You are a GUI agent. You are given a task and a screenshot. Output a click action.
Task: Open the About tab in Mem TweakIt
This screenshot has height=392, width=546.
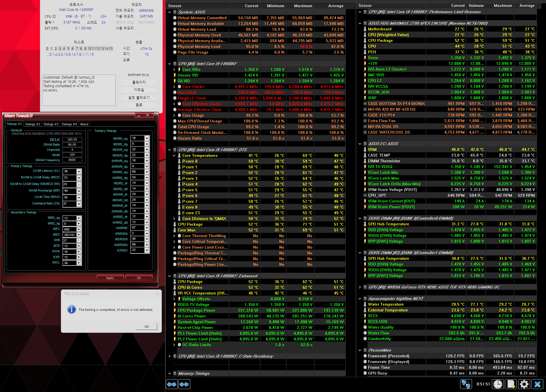click(x=84, y=124)
